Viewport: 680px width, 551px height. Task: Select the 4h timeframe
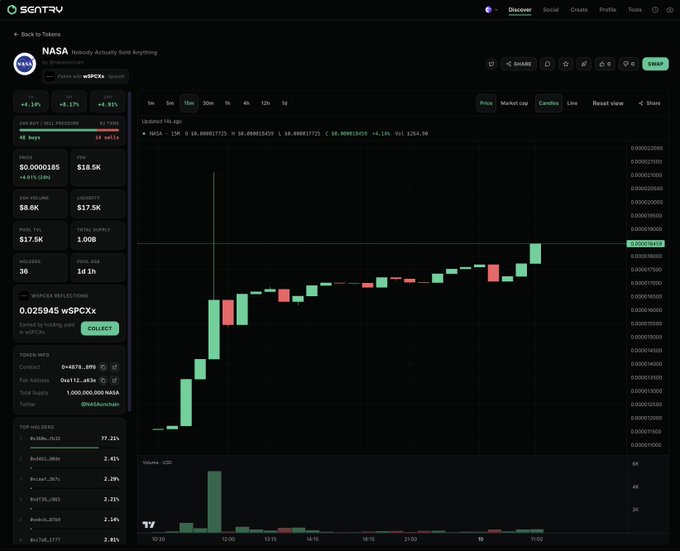[246, 103]
